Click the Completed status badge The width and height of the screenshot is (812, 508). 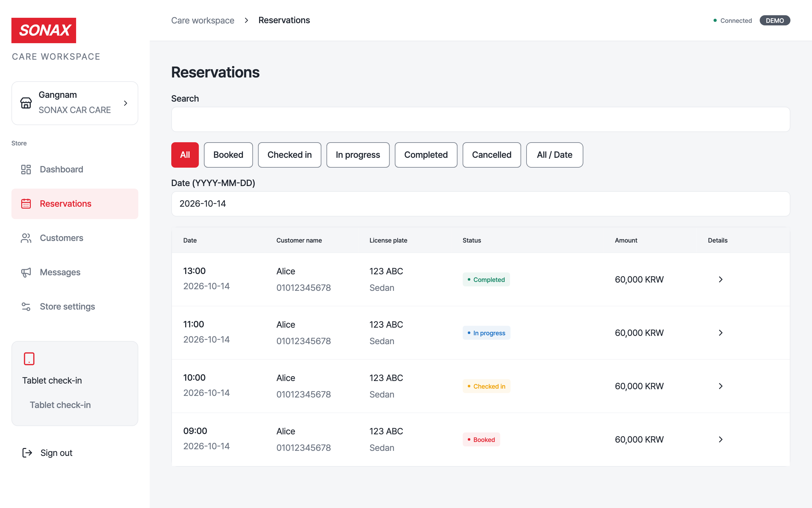(486, 279)
